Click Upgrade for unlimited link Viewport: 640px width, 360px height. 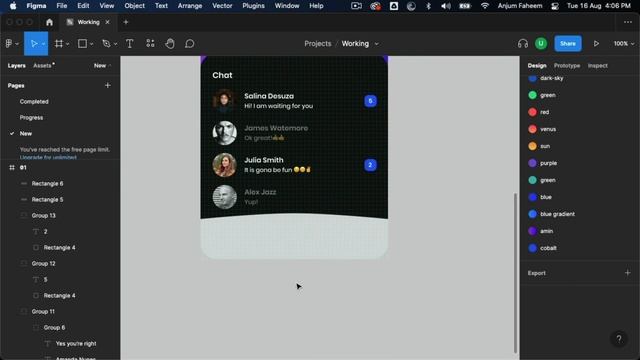(48, 157)
